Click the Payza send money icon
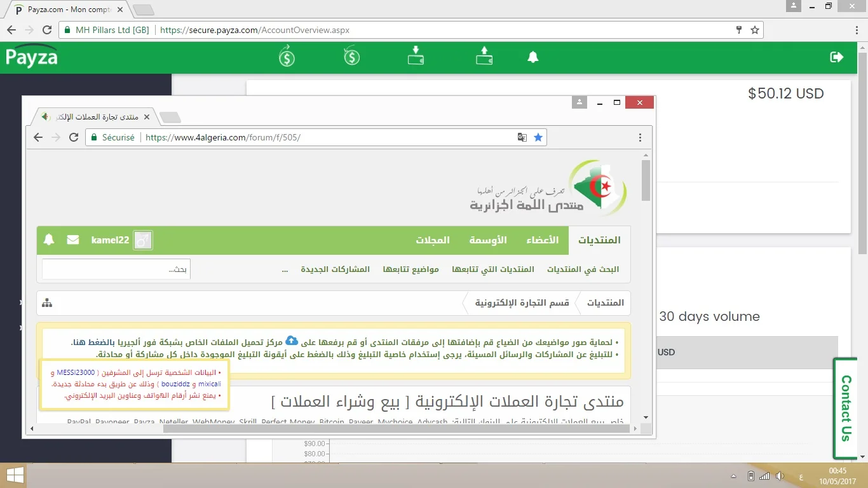This screenshot has height=488, width=868. 287,57
